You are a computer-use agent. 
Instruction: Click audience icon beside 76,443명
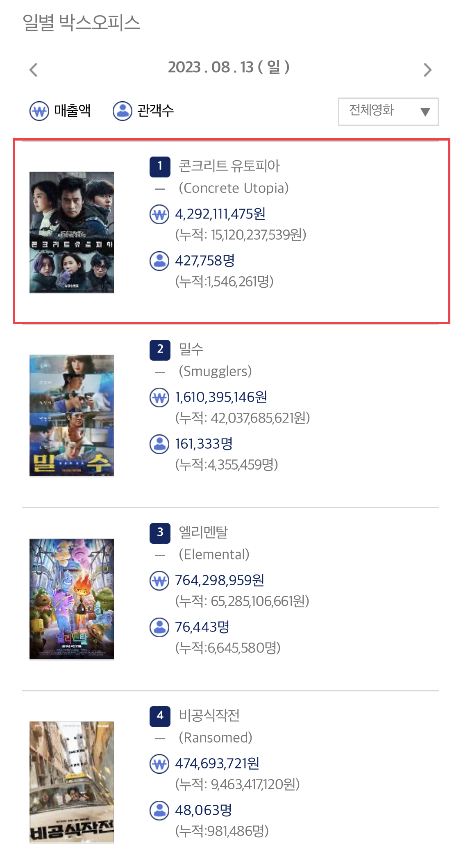click(159, 627)
